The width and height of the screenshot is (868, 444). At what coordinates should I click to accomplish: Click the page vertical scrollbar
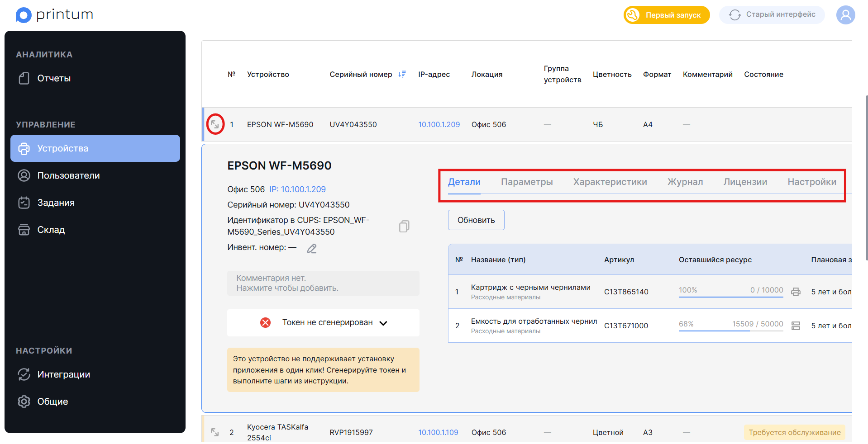click(x=866, y=178)
